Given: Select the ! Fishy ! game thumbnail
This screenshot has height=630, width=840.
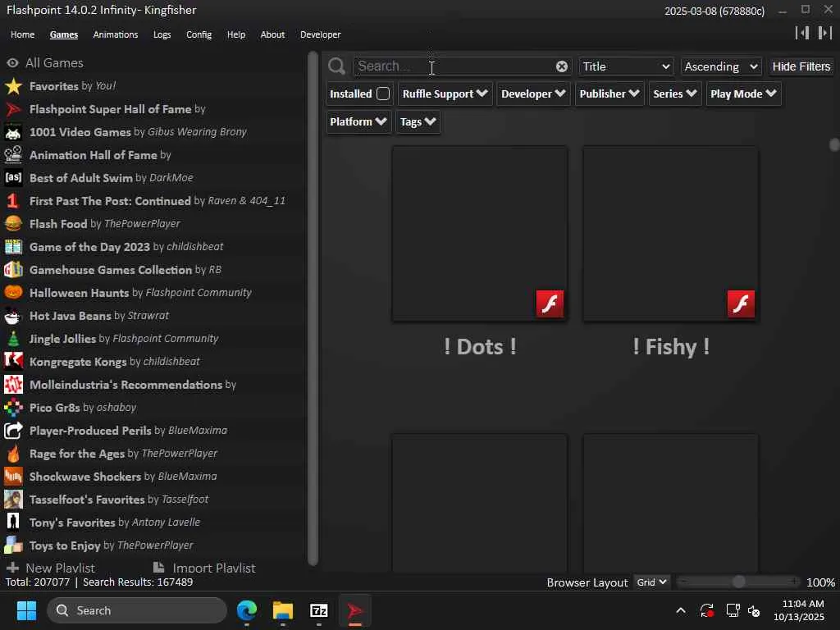Looking at the screenshot, I should coord(671,234).
